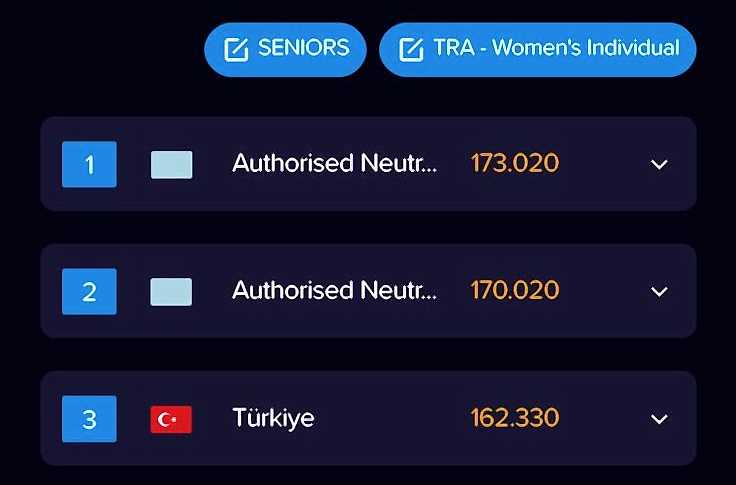736x485 pixels.
Task: Click the Türkiye flag icon
Action: tap(171, 418)
